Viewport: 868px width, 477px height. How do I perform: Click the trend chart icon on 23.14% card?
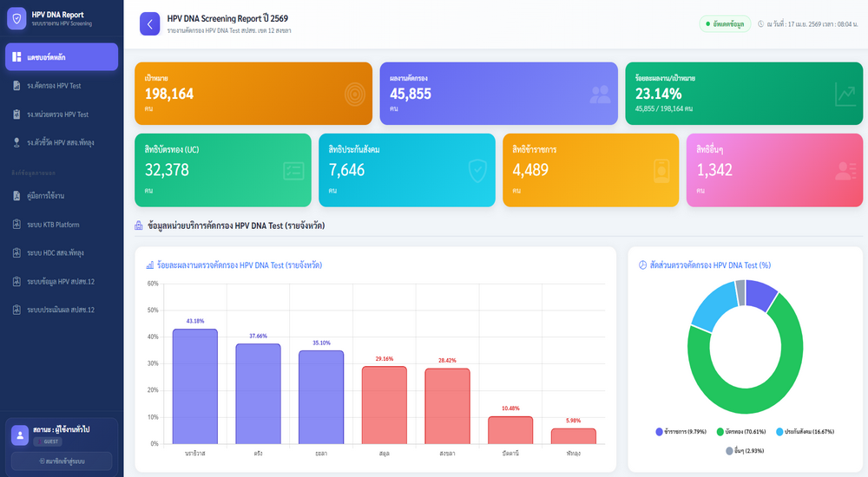click(x=845, y=94)
